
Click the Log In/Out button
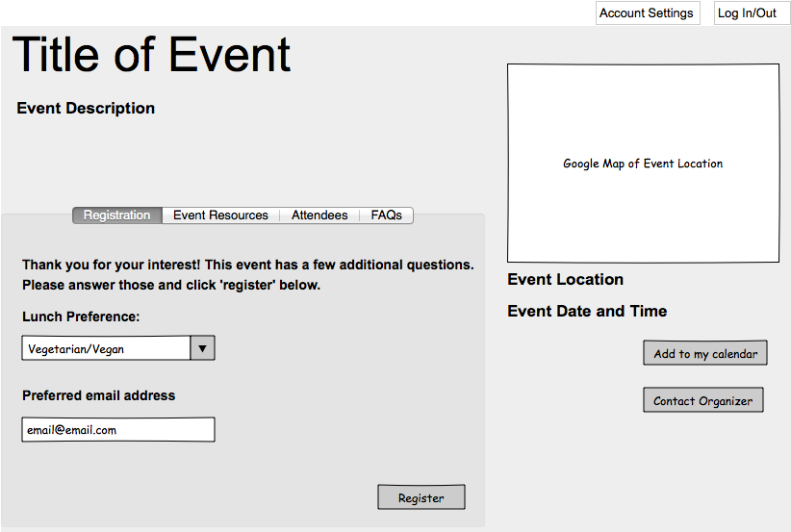[748, 13]
